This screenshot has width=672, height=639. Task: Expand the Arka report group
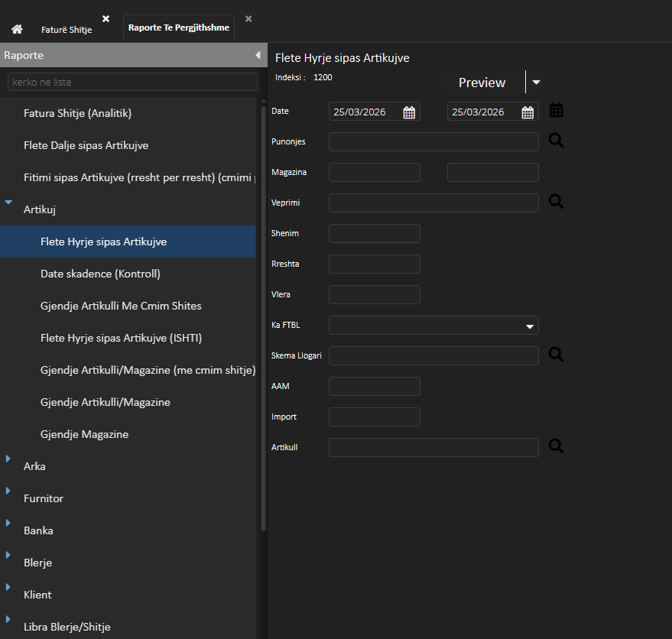pos(8,459)
